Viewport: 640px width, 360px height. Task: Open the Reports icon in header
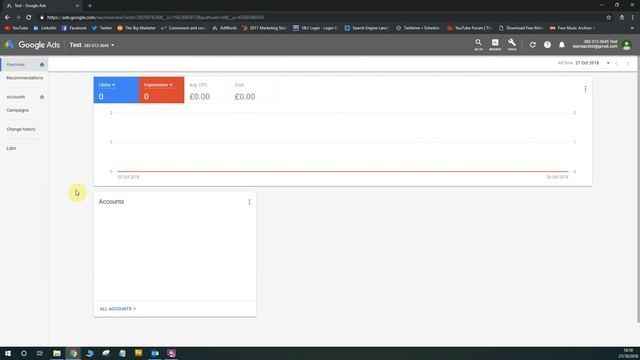495,44
